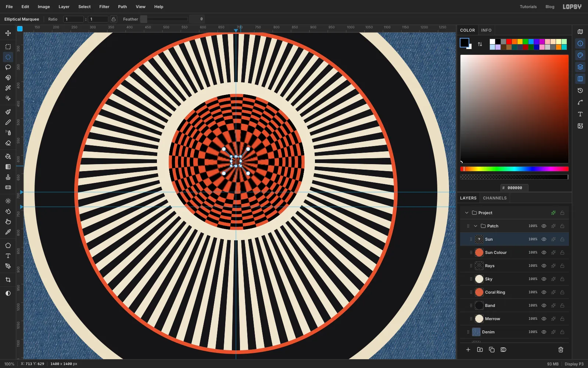The image size is (588, 368).
Task: Hide the Sun layer
Action: coord(544,239)
